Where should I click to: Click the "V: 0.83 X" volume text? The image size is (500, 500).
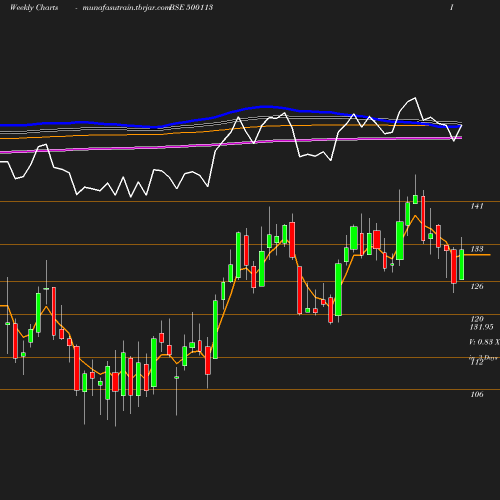tap(484, 342)
